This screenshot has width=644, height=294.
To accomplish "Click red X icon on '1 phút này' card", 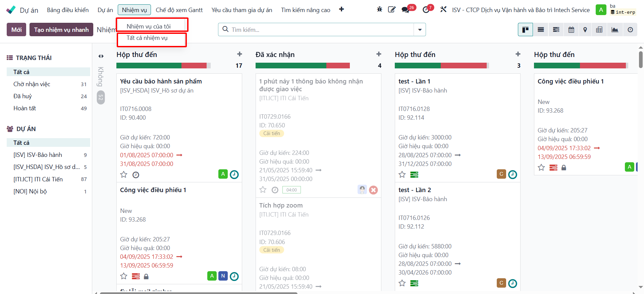I will [x=373, y=190].
